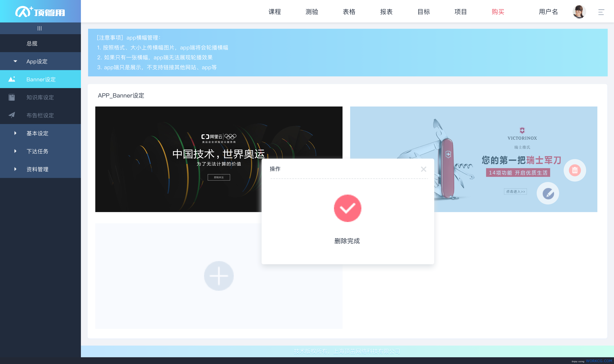Go to 报表 in top navigation
614x364 pixels.
point(386,12)
